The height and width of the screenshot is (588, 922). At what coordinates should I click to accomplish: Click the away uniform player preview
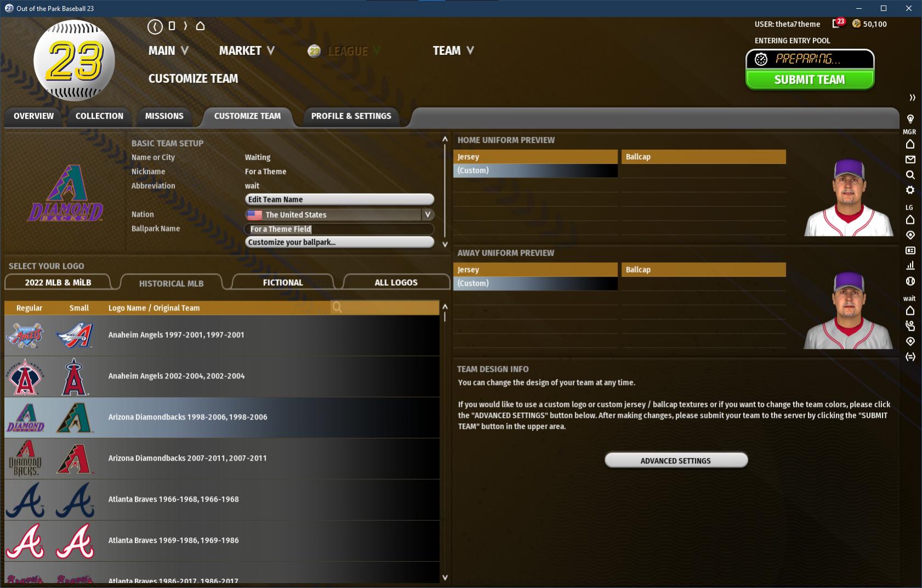849,310
